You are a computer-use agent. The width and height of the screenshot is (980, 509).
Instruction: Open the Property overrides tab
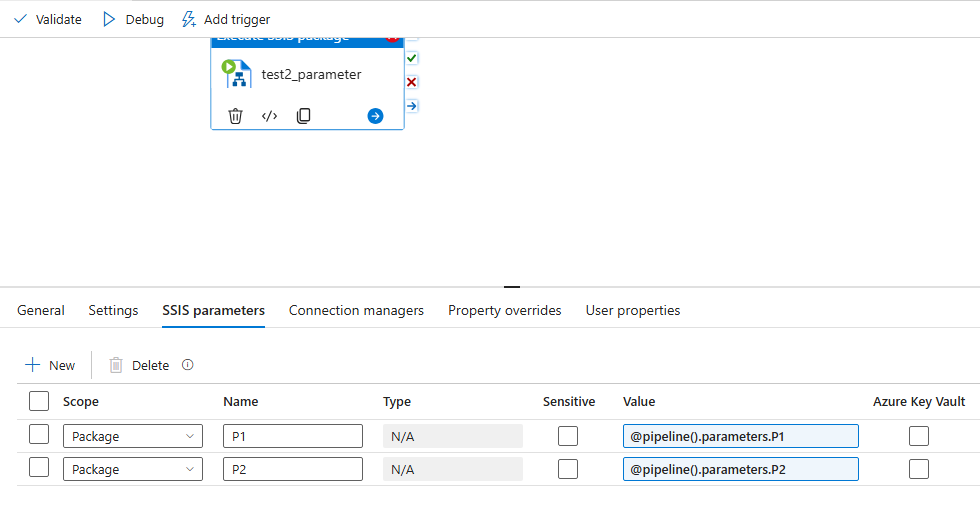504,310
